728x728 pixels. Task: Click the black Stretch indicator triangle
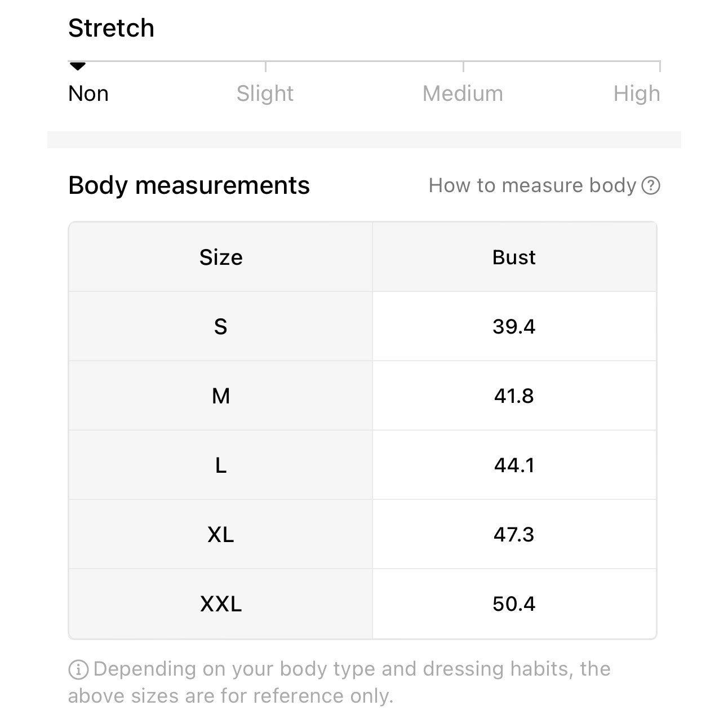(78, 66)
